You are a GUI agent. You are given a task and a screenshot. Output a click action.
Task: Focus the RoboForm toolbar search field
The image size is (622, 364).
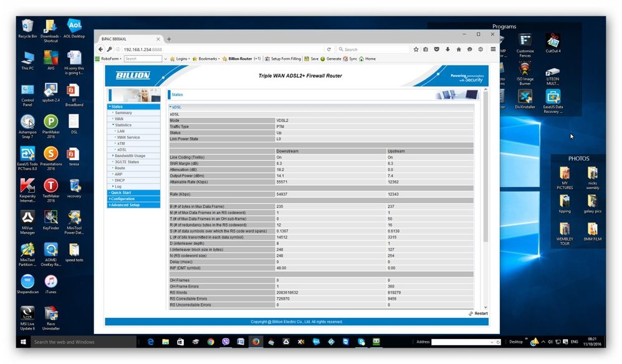coord(143,59)
